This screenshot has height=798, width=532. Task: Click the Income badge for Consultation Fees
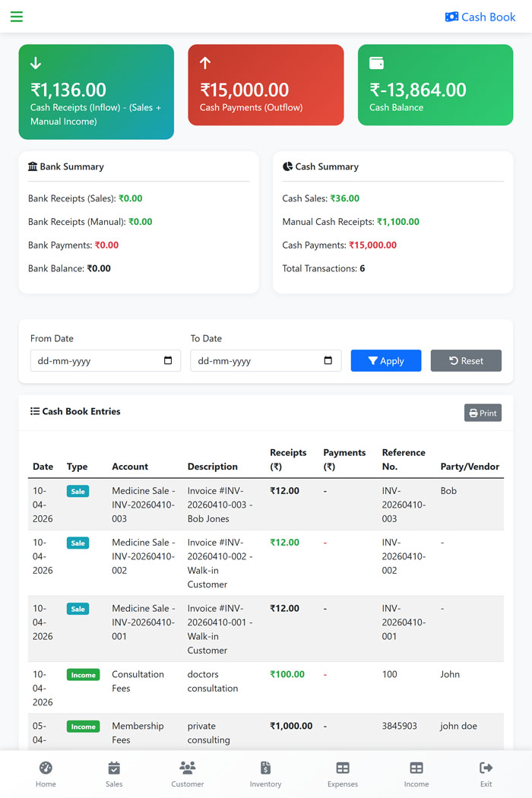tap(83, 675)
